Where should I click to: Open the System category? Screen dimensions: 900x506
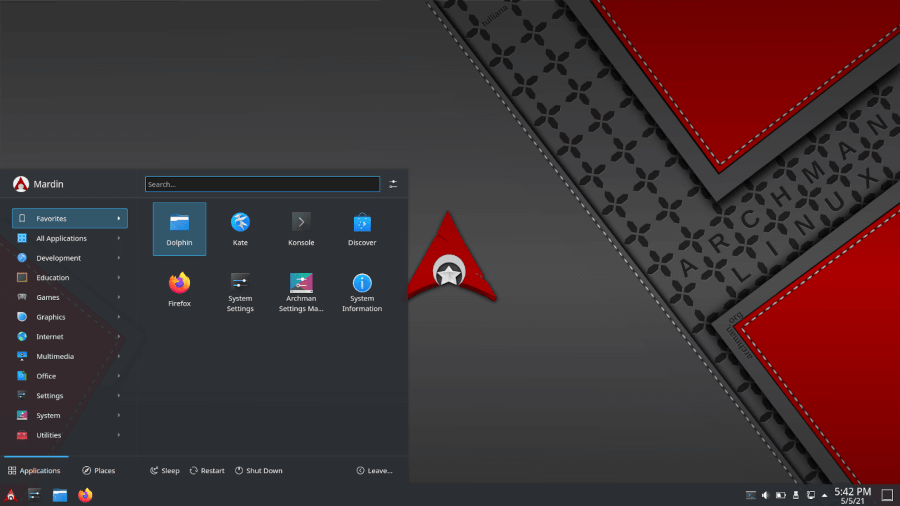pos(69,415)
